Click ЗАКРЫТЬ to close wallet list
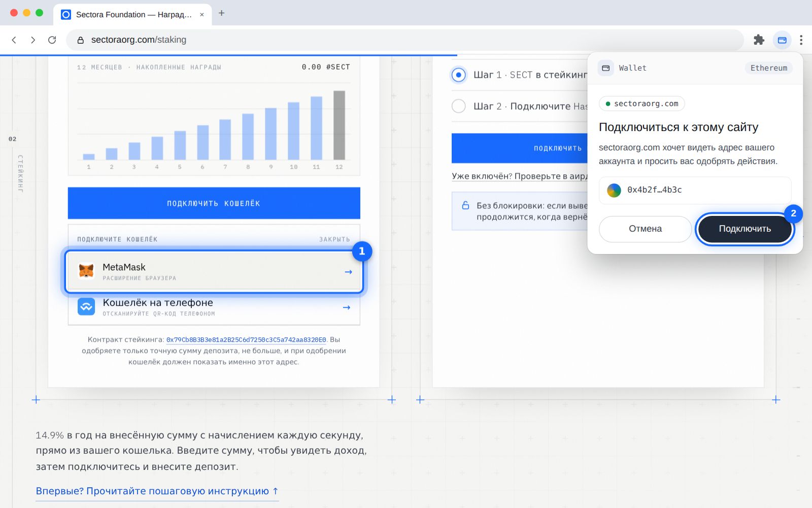The height and width of the screenshot is (508, 812). pyautogui.click(x=334, y=239)
